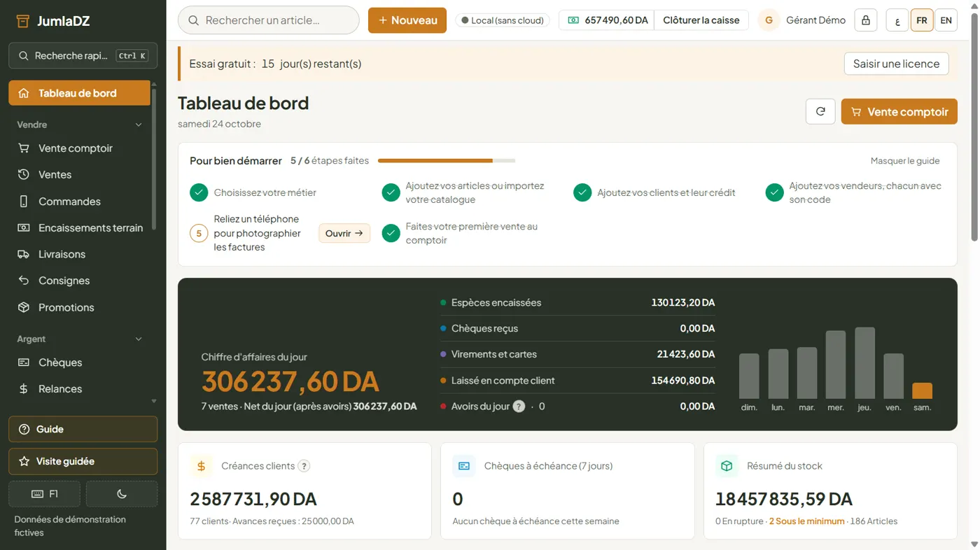
Task: Click Saisir une licence button
Action: click(x=896, y=64)
